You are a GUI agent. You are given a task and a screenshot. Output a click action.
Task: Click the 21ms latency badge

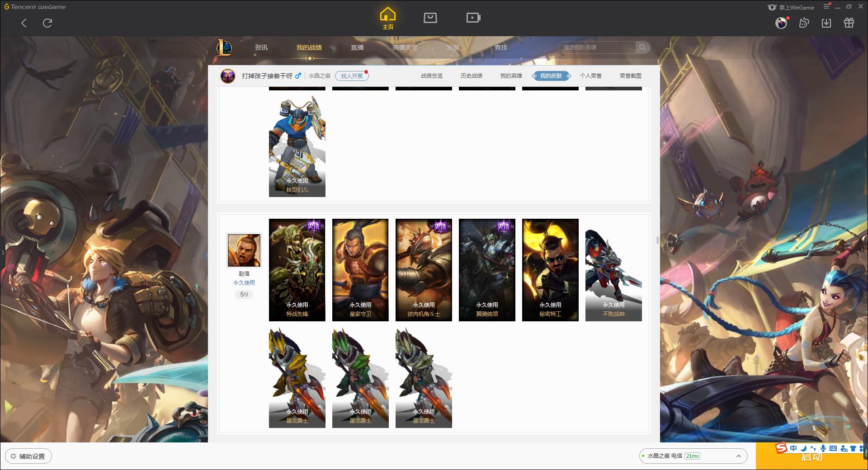point(692,456)
